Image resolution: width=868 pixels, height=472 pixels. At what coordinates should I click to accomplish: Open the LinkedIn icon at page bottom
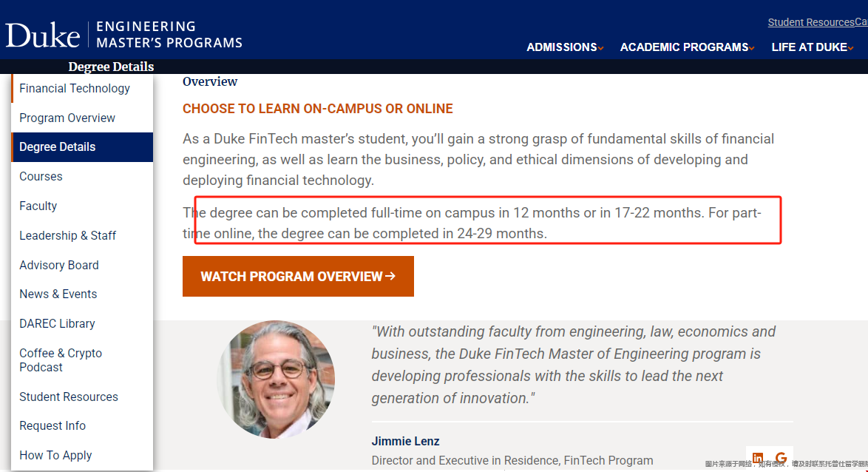(757, 458)
